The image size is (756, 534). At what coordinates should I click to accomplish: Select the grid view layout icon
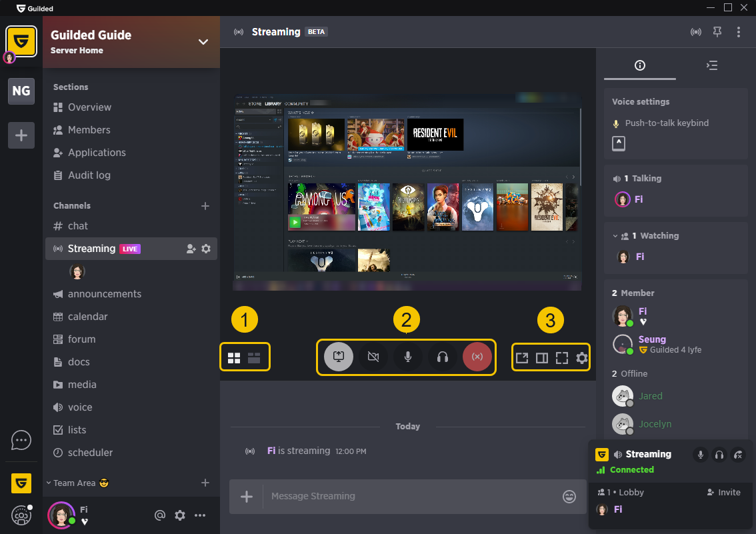[234, 357]
